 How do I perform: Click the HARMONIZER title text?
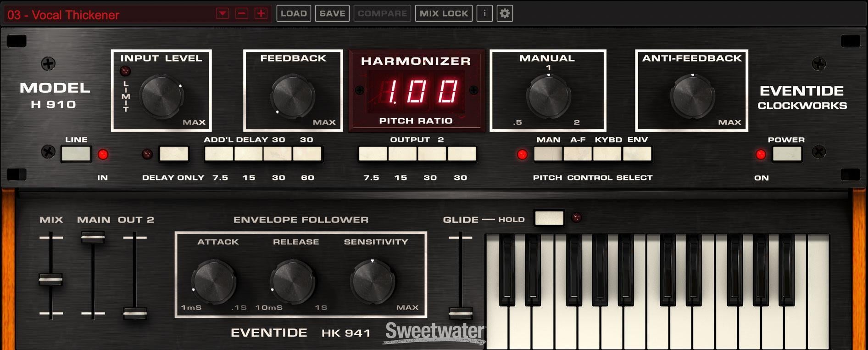pyautogui.click(x=416, y=61)
